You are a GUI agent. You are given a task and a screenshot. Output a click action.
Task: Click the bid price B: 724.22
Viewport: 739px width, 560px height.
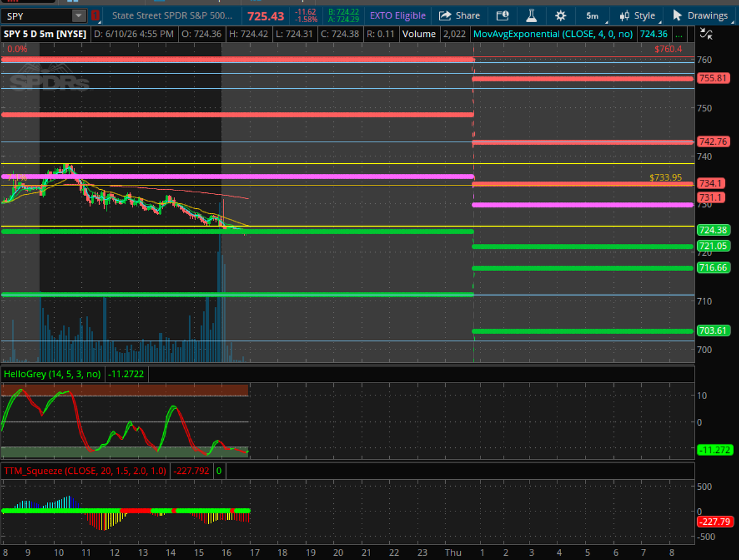pos(343,12)
